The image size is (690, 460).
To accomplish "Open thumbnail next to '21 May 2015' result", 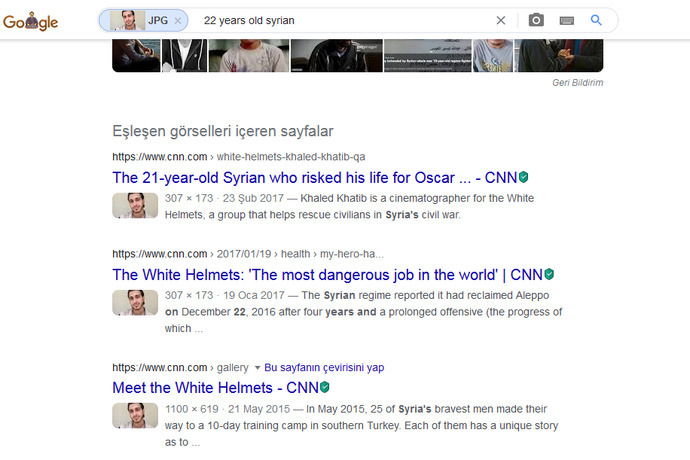I will (x=135, y=416).
